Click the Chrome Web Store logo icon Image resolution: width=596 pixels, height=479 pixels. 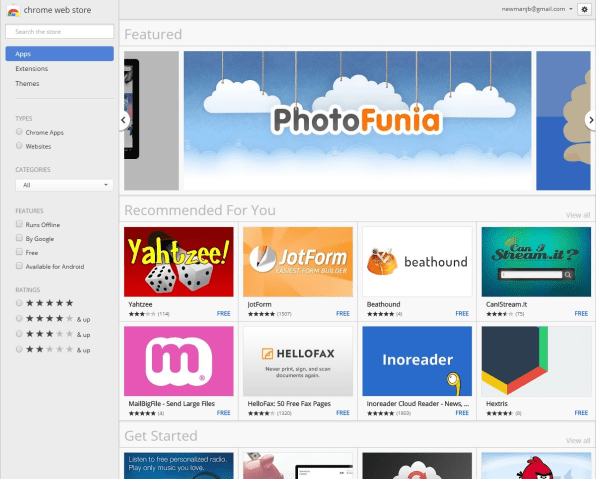click(x=13, y=10)
